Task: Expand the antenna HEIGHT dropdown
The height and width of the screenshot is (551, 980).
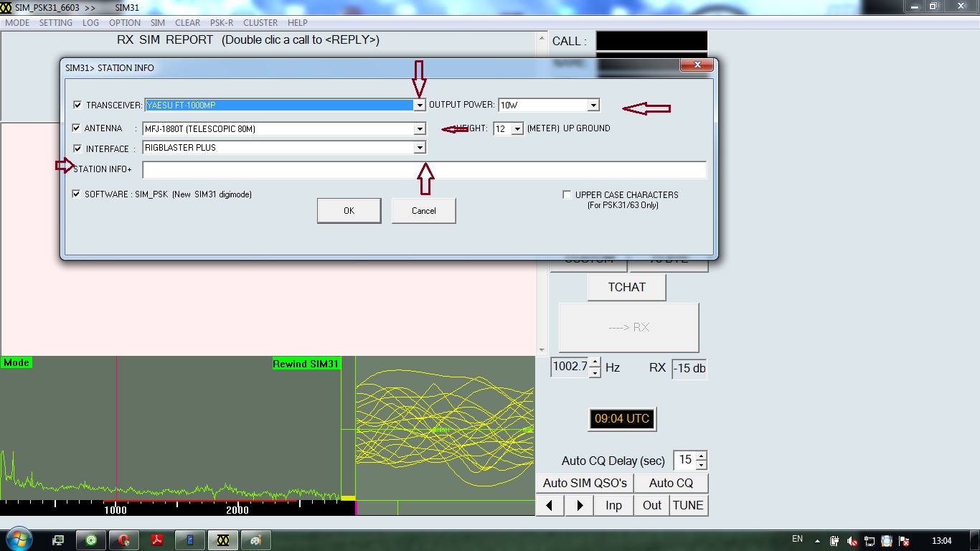Action: coord(517,129)
